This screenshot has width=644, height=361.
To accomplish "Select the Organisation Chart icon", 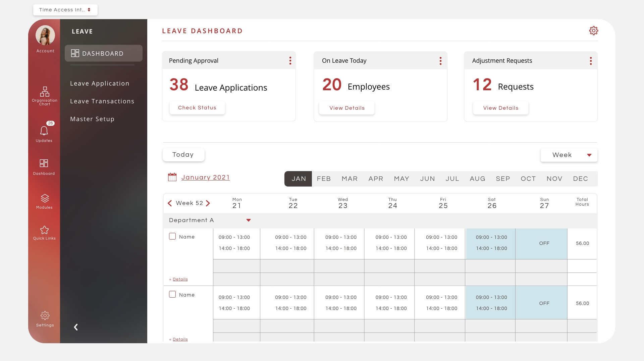I will (x=45, y=91).
